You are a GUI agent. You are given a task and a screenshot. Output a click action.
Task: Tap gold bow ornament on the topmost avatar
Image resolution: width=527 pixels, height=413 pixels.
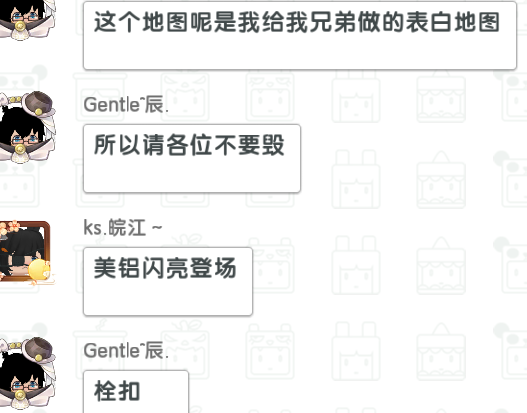19,25
